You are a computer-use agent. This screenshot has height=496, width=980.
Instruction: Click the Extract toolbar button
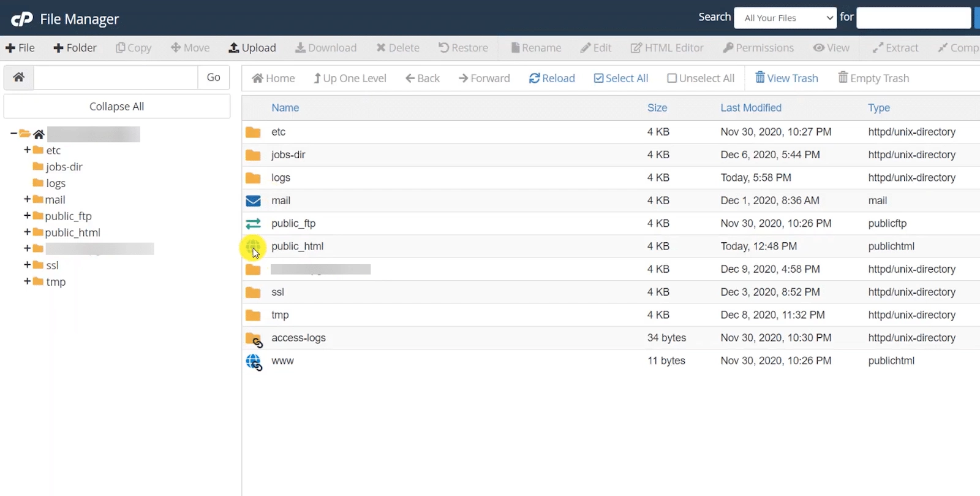click(x=895, y=48)
